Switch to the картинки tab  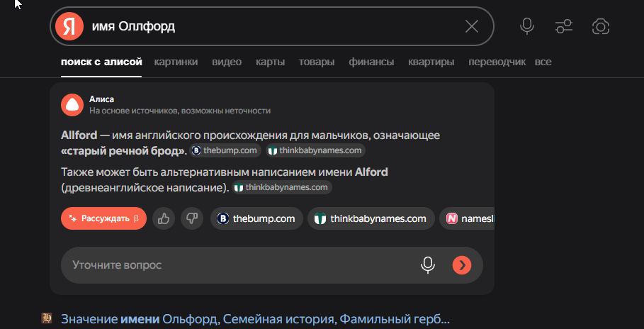pyautogui.click(x=176, y=62)
